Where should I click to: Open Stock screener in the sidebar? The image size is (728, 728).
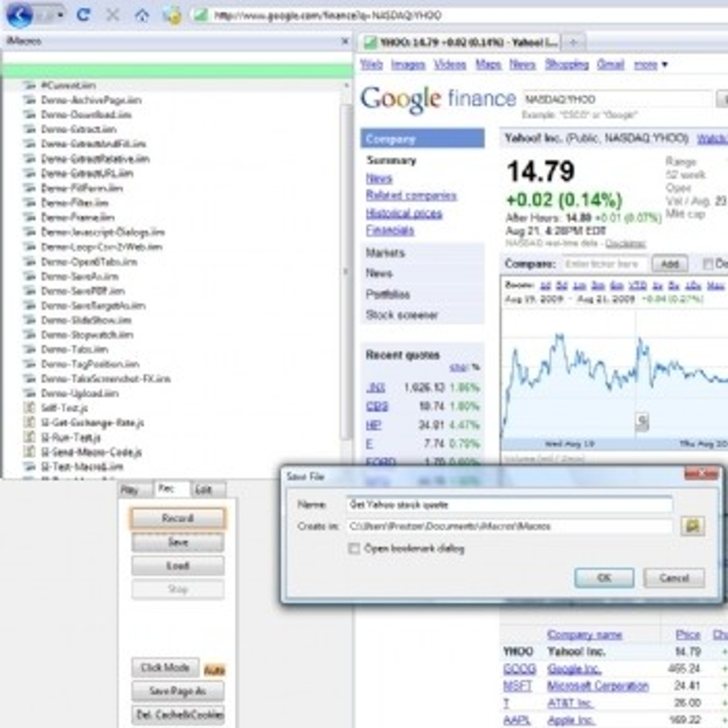click(x=402, y=315)
